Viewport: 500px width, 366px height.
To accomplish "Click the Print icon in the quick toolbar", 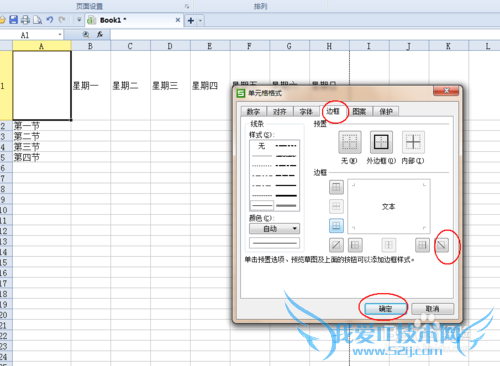I will pos(25,20).
